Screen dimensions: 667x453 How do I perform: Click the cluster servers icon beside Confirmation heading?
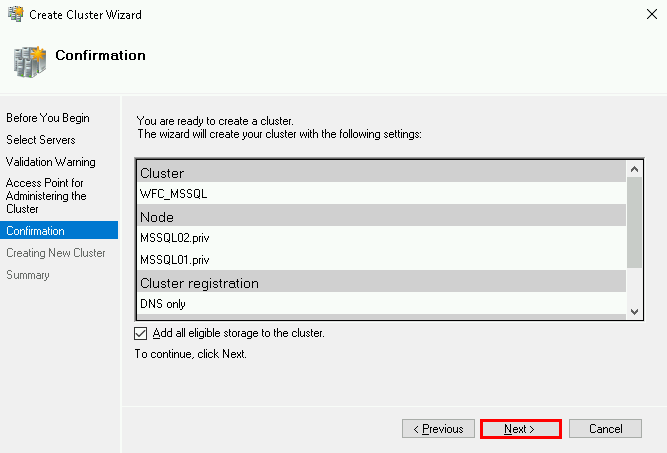coord(30,61)
